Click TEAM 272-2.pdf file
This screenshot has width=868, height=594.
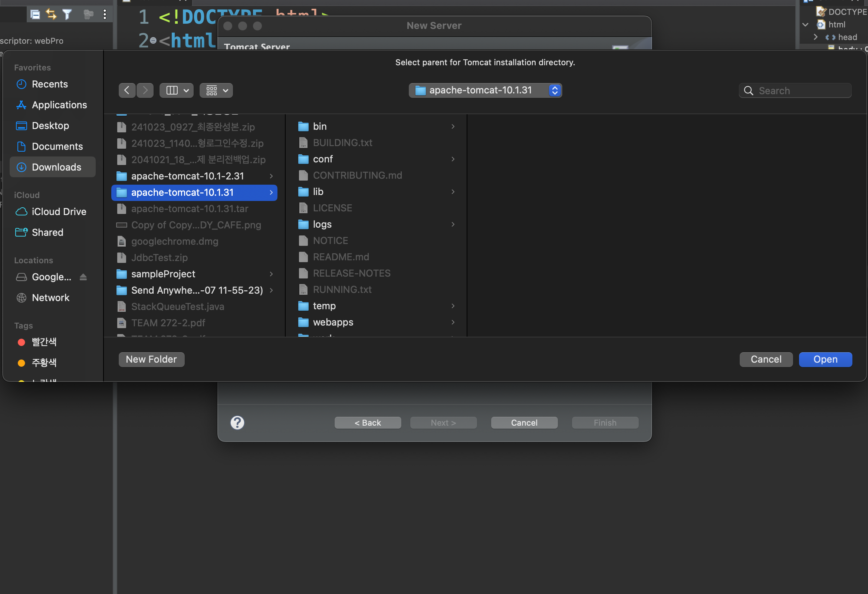coord(194,323)
